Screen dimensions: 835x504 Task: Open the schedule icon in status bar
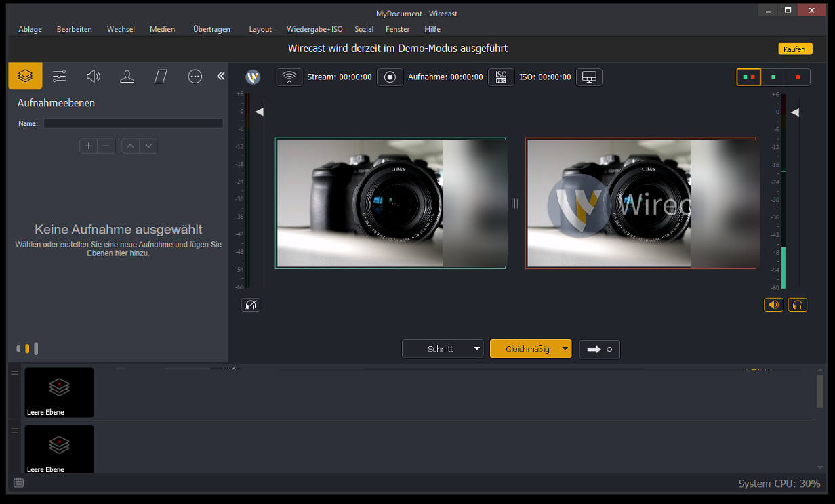(18, 483)
